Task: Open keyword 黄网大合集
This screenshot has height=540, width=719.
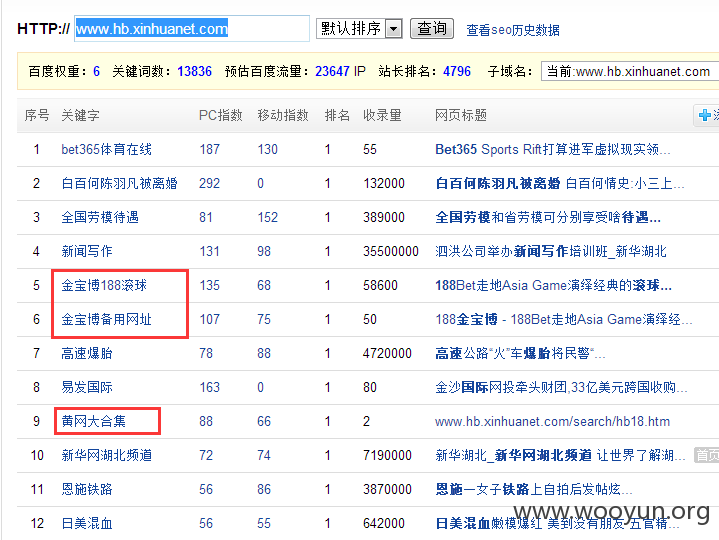Action: (94, 421)
